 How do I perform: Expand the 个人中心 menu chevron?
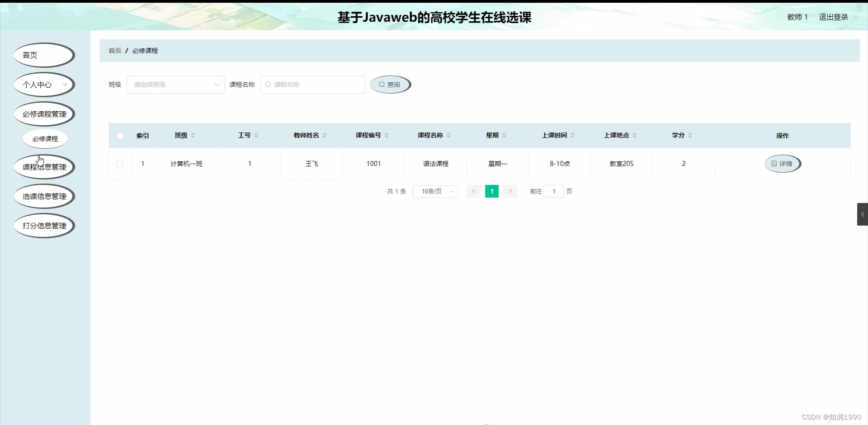tap(65, 85)
